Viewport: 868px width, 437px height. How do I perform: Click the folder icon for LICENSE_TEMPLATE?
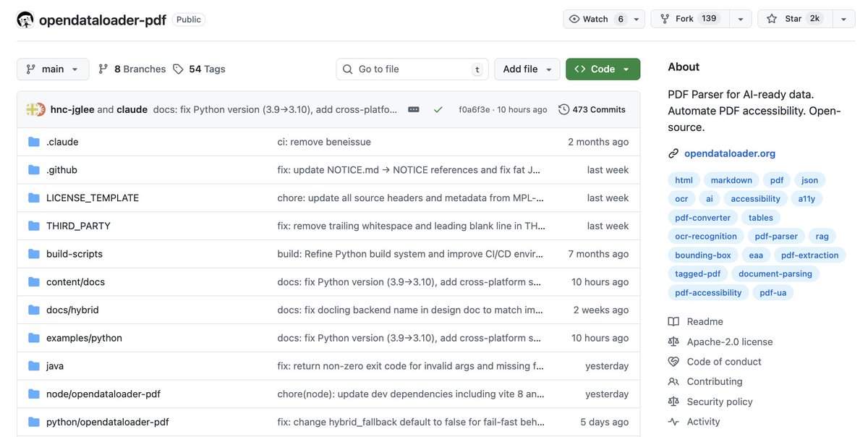tap(33, 198)
